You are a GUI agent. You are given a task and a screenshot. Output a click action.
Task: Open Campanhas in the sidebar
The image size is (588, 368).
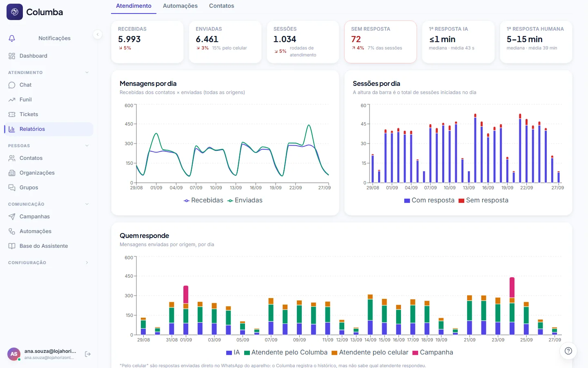point(49,217)
